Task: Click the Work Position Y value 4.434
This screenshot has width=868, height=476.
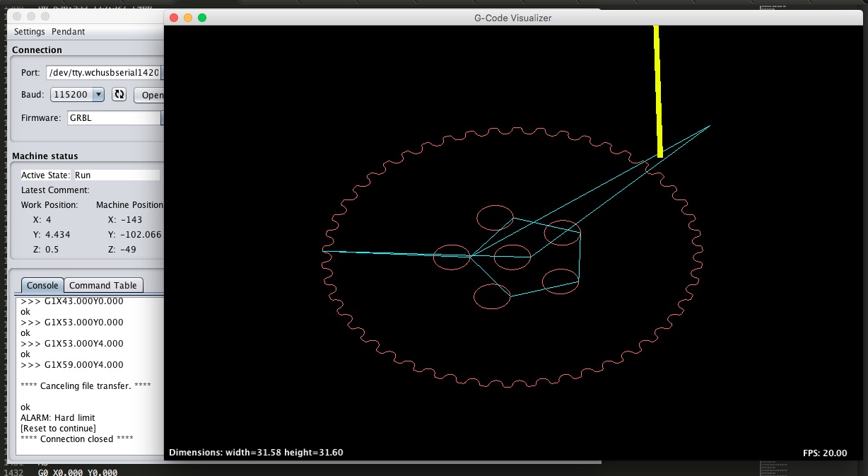Action: click(58, 235)
